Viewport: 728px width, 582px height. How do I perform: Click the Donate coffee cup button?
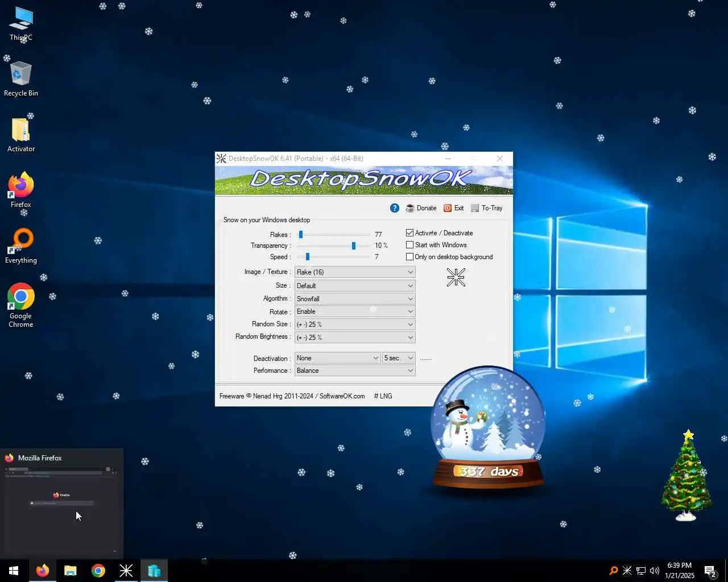click(421, 208)
